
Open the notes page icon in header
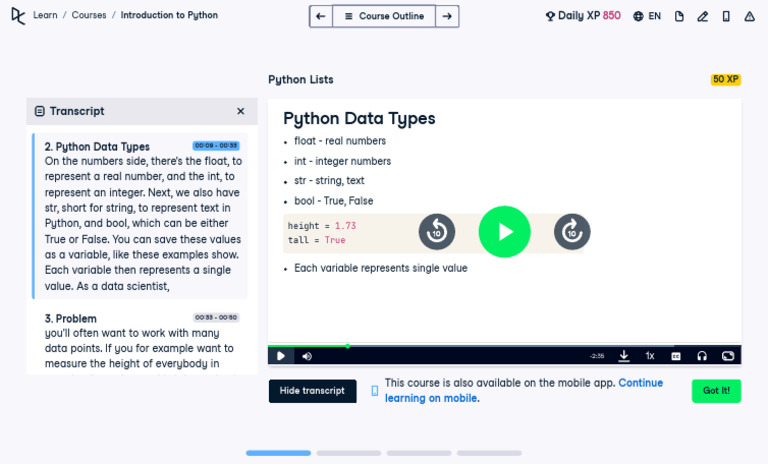coord(680,16)
